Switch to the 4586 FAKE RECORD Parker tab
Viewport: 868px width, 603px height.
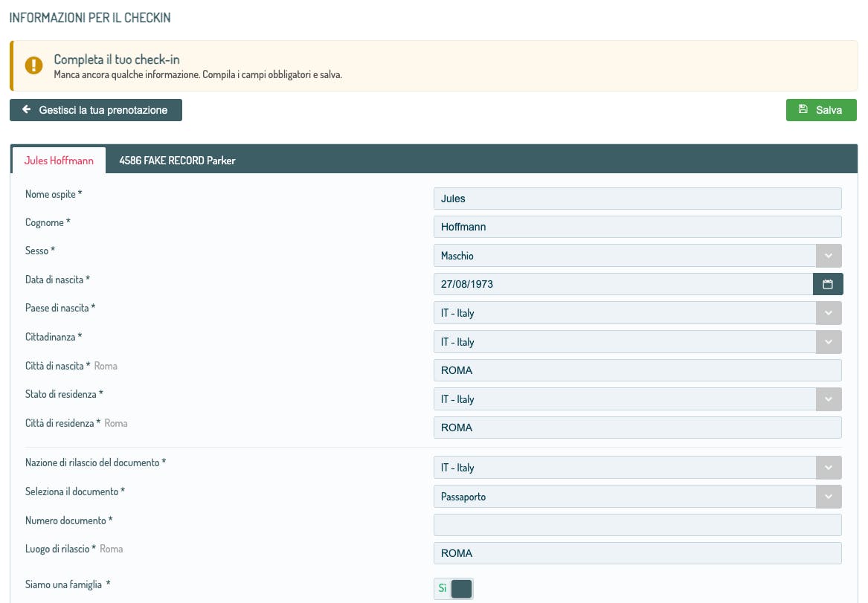coord(177,161)
